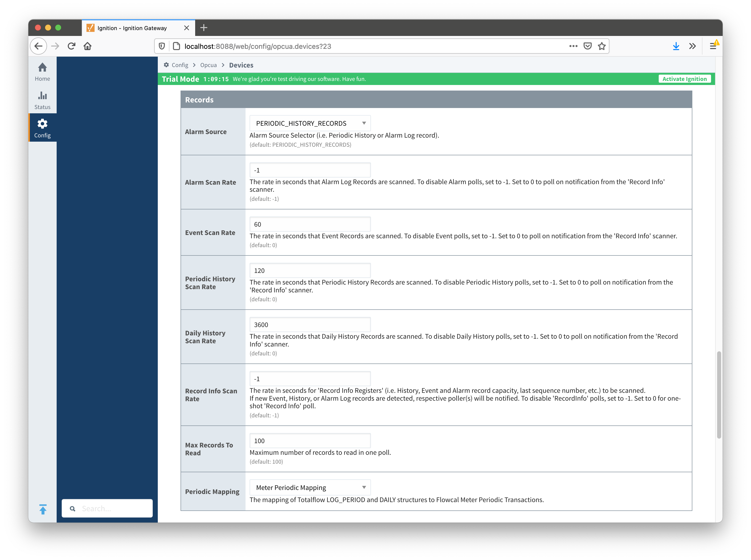Viewport: 751px width, 560px height.
Task: Reload the current page
Action: [71, 46]
